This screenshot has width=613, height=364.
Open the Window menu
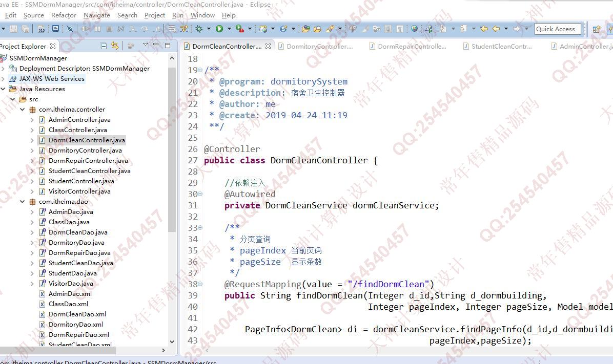click(202, 15)
